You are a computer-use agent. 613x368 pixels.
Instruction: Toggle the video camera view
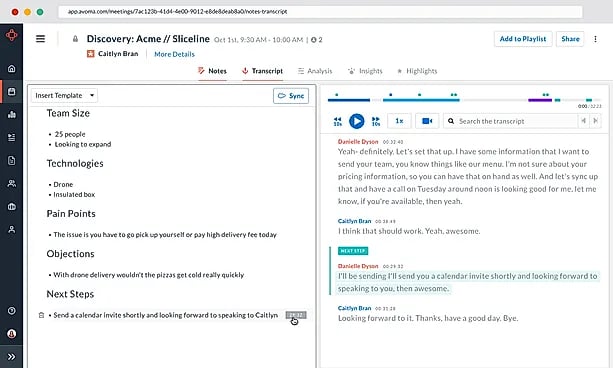tap(427, 121)
